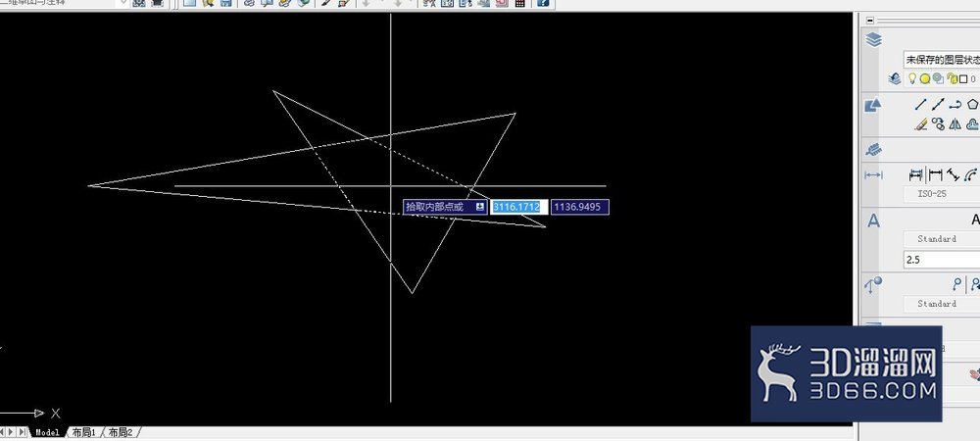Select the Erase tool
Image resolution: width=980 pixels, height=441 pixels.
(x=920, y=123)
